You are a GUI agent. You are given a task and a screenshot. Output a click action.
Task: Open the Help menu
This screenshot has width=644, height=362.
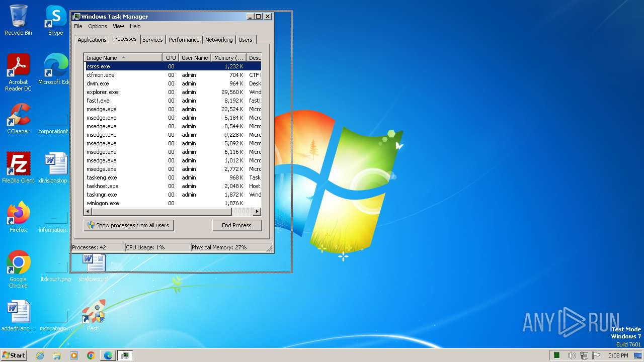pos(135,26)
